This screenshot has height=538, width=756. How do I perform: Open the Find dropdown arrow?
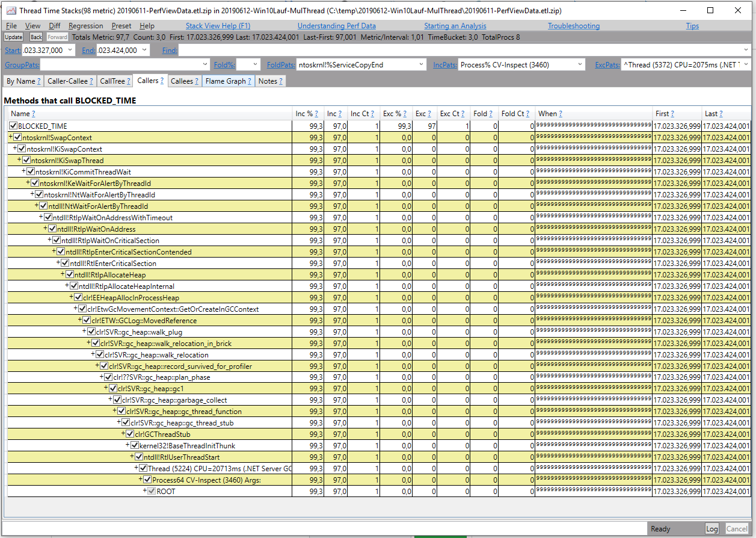pyautogui.click(x=746, y=51)
